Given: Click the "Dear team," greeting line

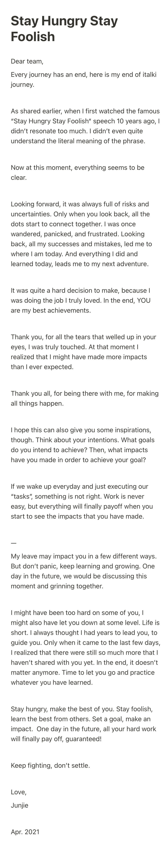Looking at the screenshot, I should click(27, 61).
